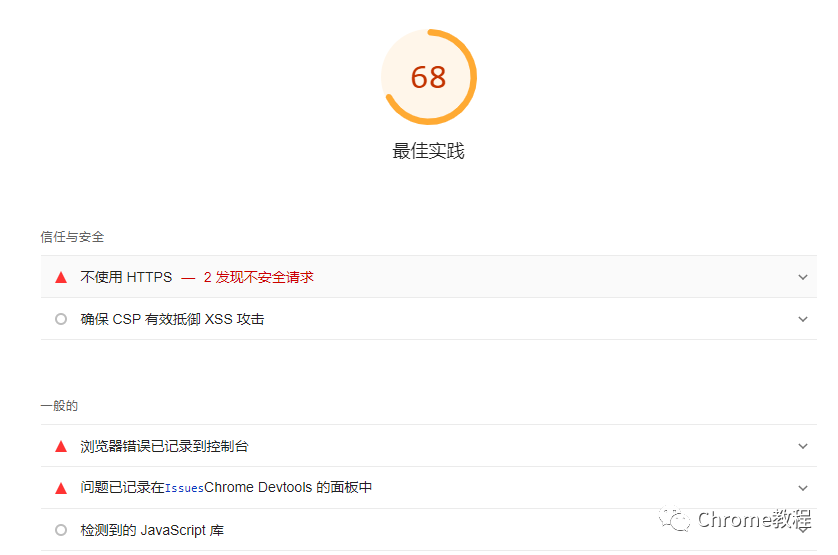
Task: Click the blue Issues code text
Action: [184, 488]
